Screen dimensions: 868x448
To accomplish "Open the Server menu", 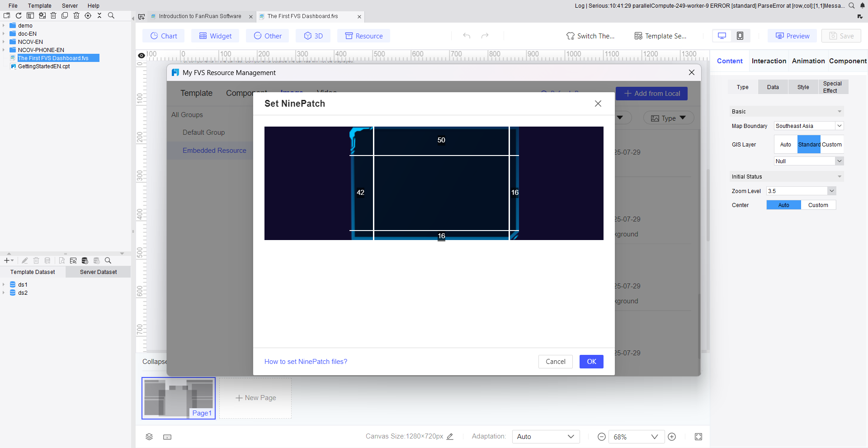I will [70, 6].
